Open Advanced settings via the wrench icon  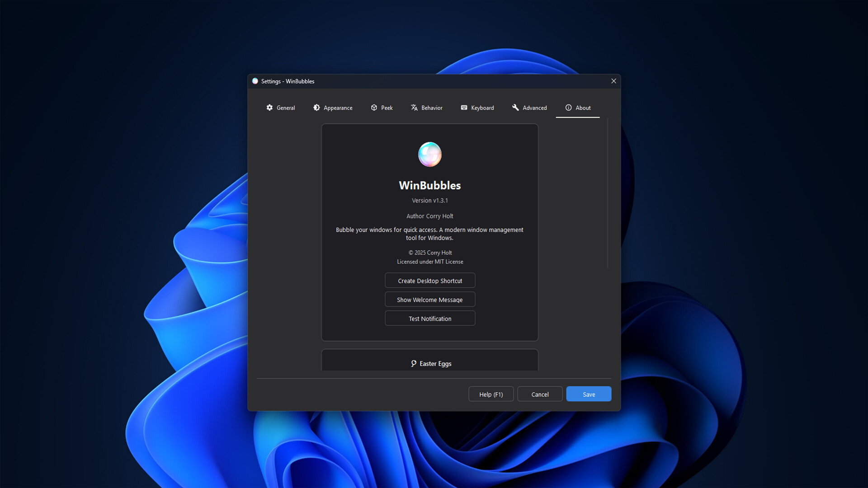[x=516, y=108]
